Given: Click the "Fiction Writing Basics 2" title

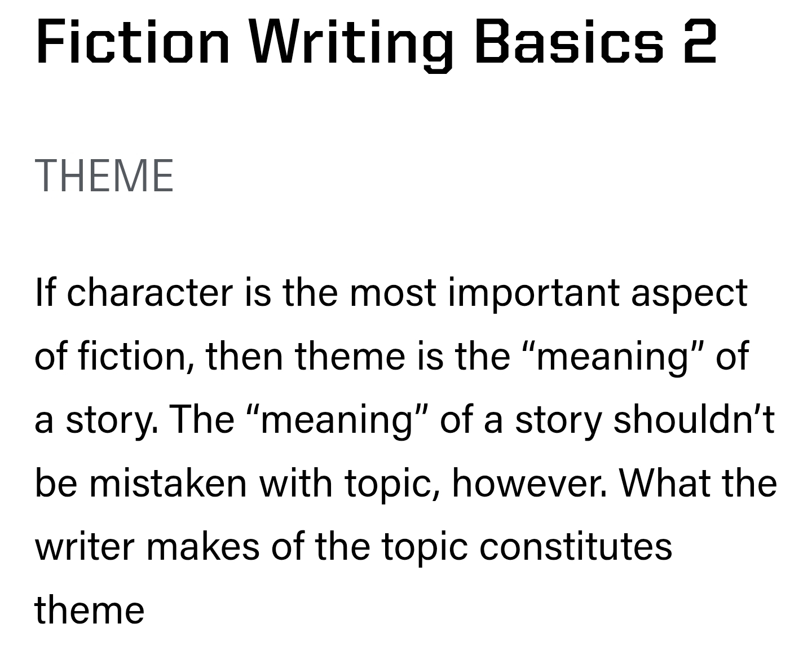Looking at the screenshot, I should click(x=376, y=42).
